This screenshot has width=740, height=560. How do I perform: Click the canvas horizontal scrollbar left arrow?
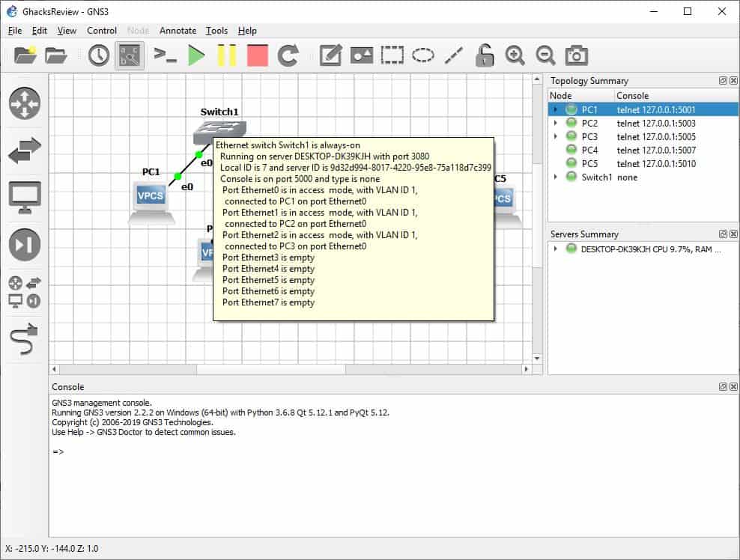54,369
